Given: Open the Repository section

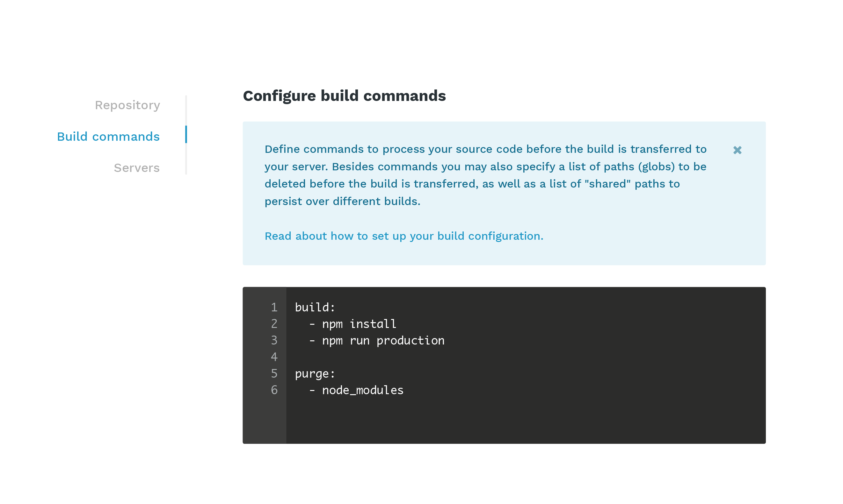Looking at the screenshot, I should (127, 105).
